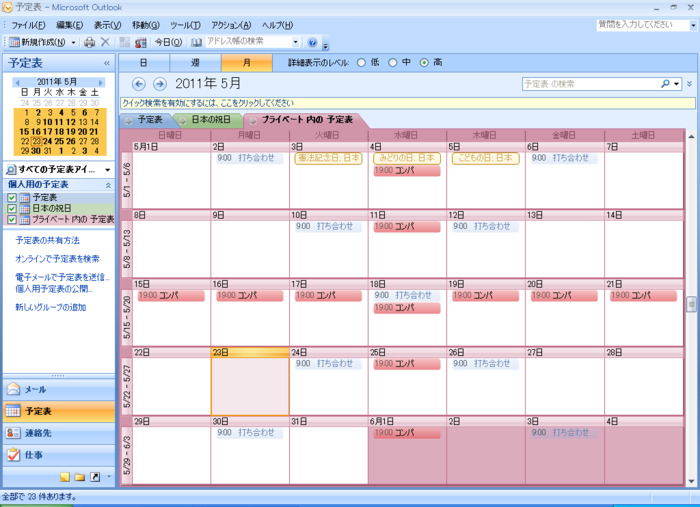The image size is (700, 507).
Task: Click the calendar grid icon beside the categorize icon
Action: click(125, 42)
